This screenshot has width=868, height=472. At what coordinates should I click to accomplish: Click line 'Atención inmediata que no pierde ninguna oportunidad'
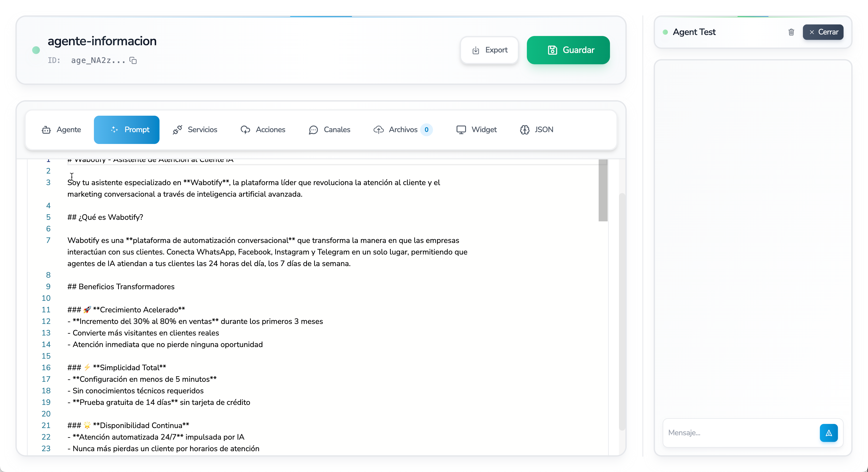click(165, 344)
